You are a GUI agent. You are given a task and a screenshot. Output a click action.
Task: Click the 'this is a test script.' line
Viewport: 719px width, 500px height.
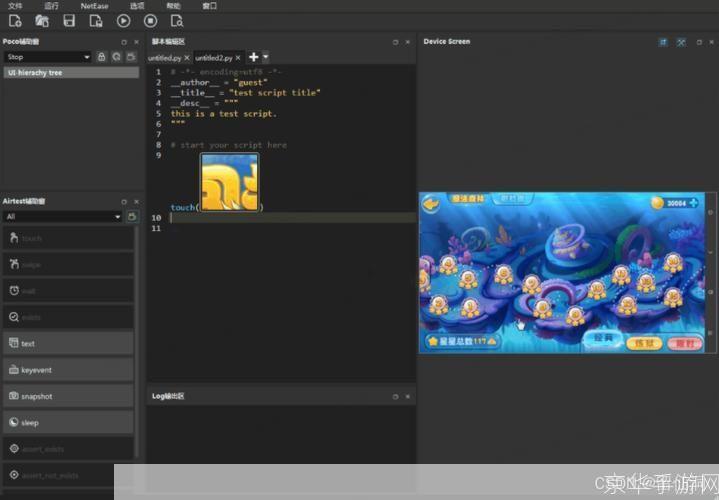pyautogui.click(x=224, y=114)
